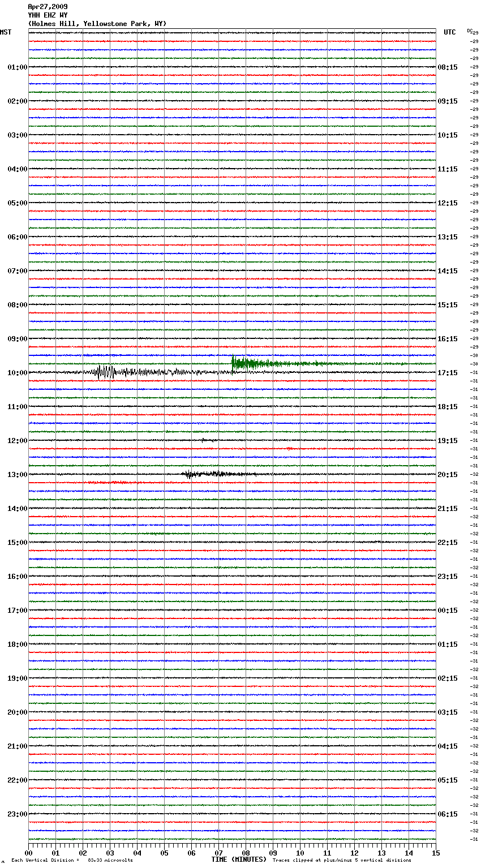
Task: Select the 08:00 MST hour label
Action: (18, 305)
